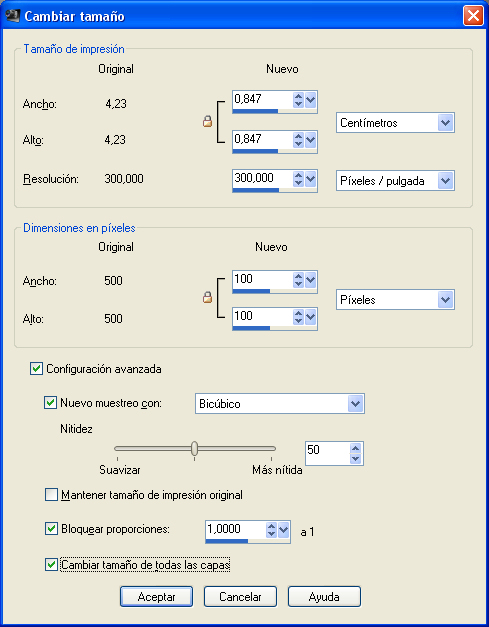The width and height of the screenshot is (489, 627).
Task: Click the app icon in title bar
Action: [x=13, y=16]
